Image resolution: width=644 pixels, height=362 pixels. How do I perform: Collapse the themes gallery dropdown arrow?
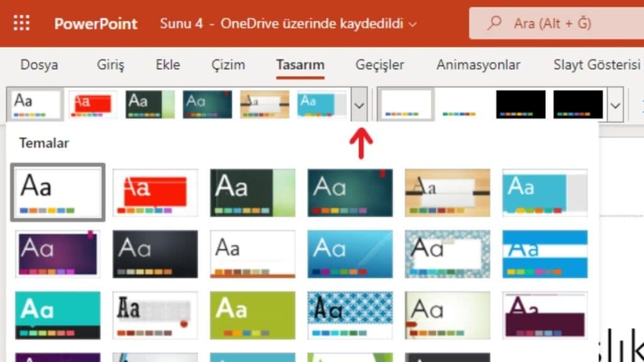tap(359, 105)
